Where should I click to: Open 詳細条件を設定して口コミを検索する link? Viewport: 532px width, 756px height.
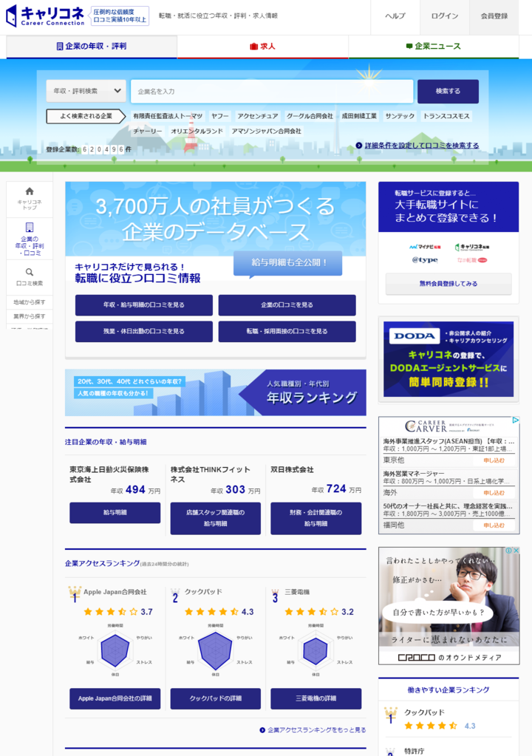417,146
